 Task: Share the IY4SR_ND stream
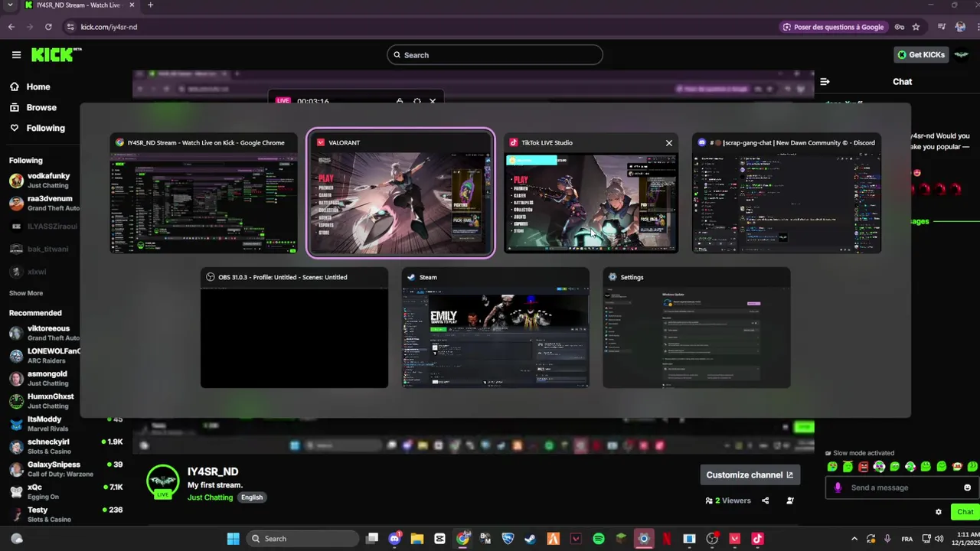pyautogui.click(x=765, y=500)
